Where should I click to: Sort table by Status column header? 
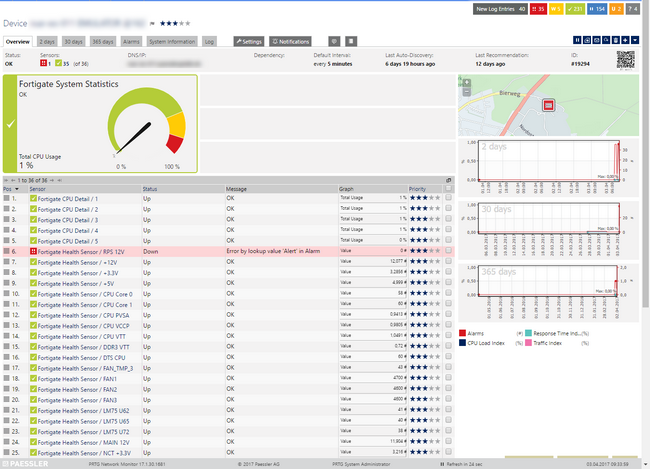[x=150, y=189]
